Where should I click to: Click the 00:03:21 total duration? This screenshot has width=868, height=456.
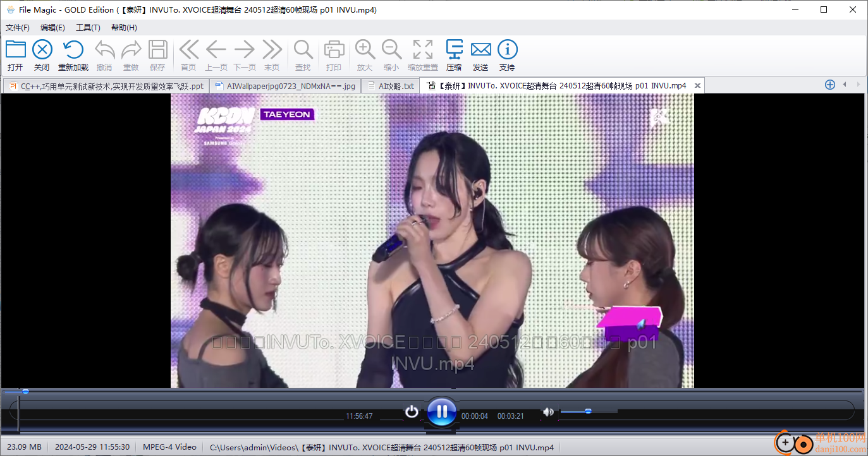click(511, 416)
